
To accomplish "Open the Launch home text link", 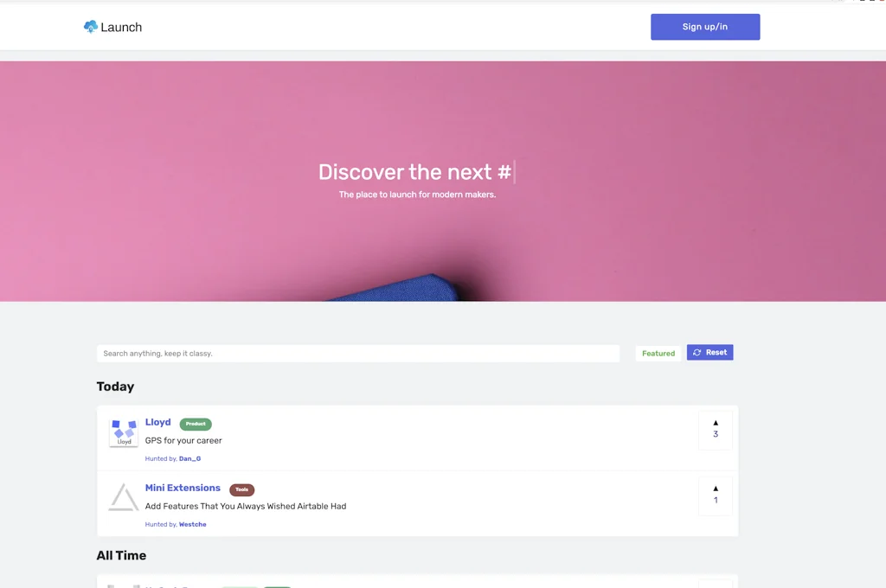I will (121, 27).
